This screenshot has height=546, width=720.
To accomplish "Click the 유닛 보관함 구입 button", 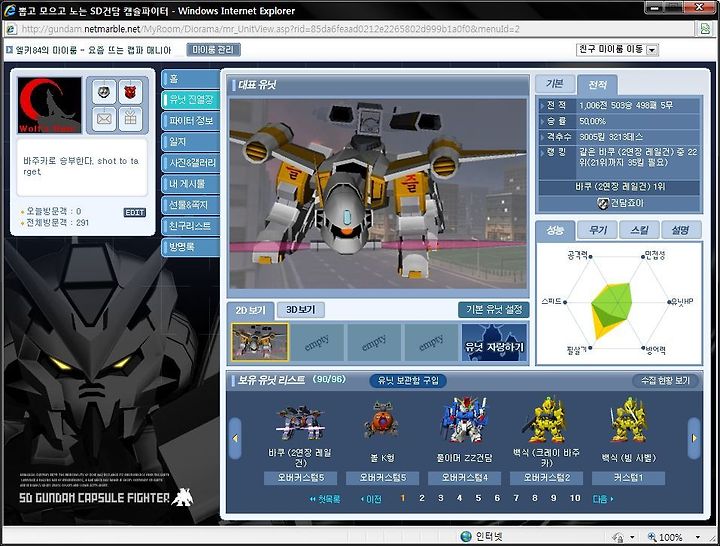I will (x=408, y=381).
